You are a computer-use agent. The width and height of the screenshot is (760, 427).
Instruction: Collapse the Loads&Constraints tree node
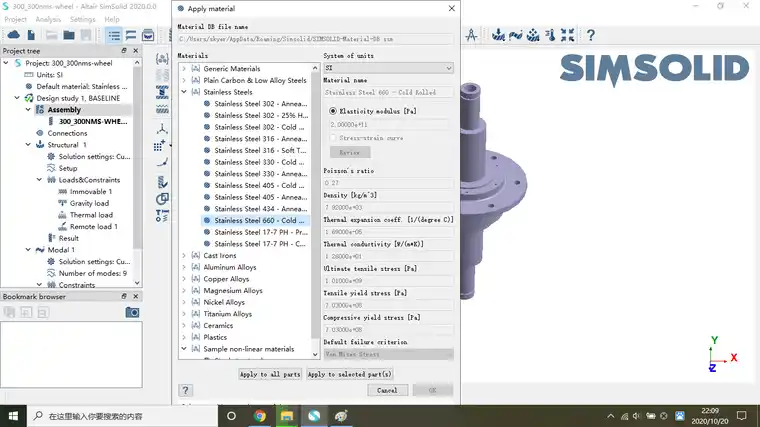39,179
